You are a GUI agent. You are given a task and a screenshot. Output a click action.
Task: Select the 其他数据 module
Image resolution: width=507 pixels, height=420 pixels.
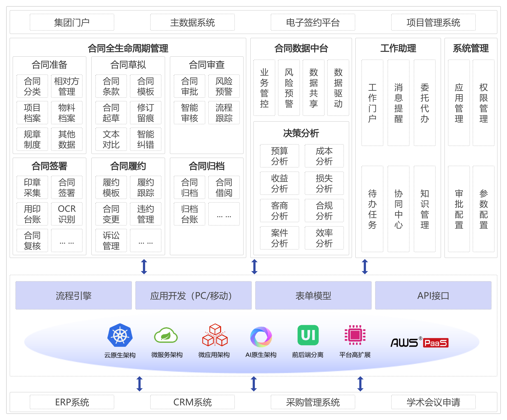(x=67, y=139)
